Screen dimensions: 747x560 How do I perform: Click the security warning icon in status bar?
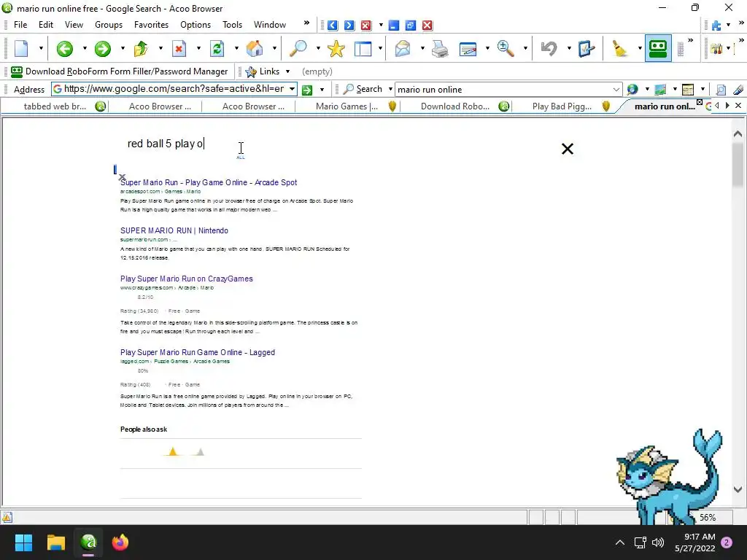click(7, 518)
